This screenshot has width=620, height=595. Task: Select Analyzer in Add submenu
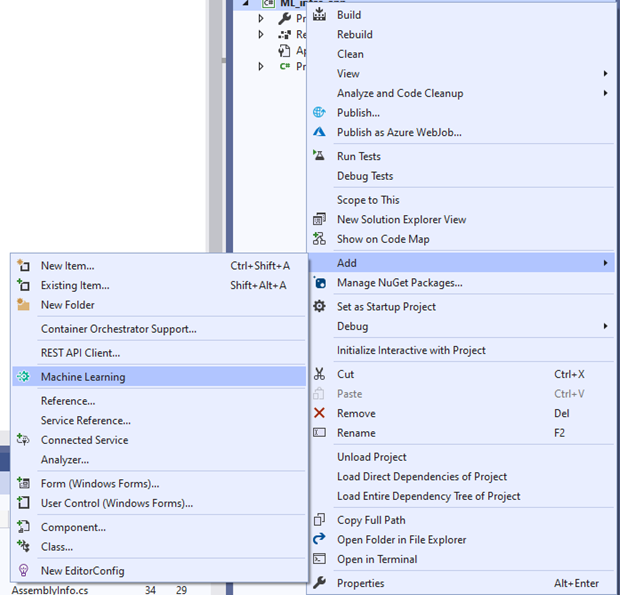(159, 459)
